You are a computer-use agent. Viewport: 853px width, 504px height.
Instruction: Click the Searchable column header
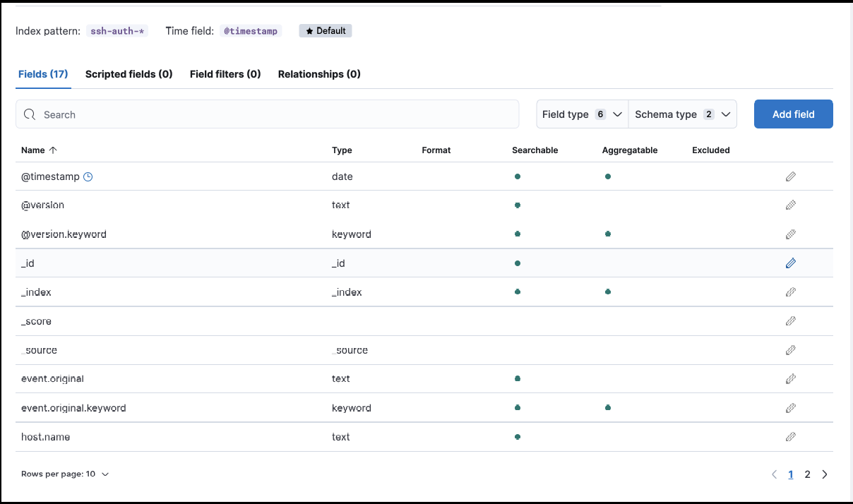click(535, 150)
